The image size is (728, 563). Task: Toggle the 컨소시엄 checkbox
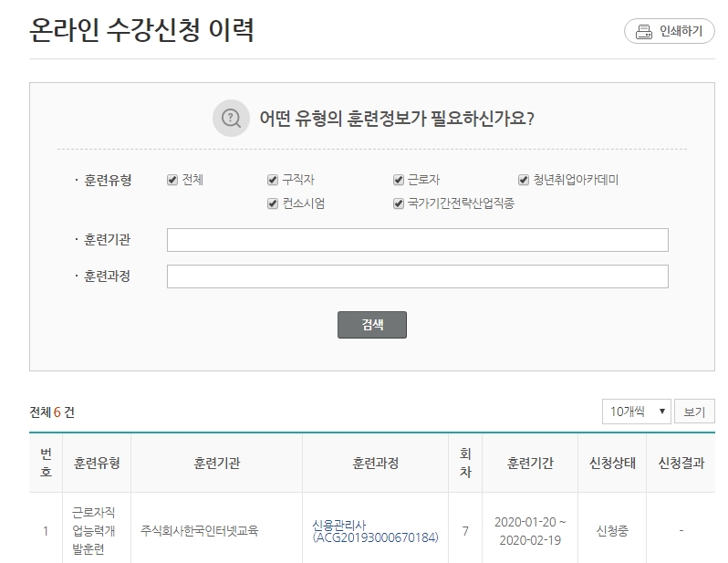pyautogui.click(x=273, y=203)
